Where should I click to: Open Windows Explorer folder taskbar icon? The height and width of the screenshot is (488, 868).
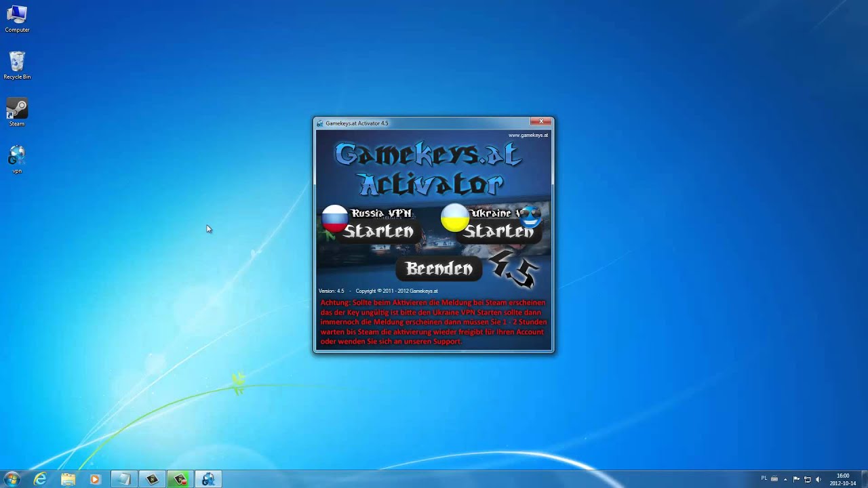tap(68, 479)
